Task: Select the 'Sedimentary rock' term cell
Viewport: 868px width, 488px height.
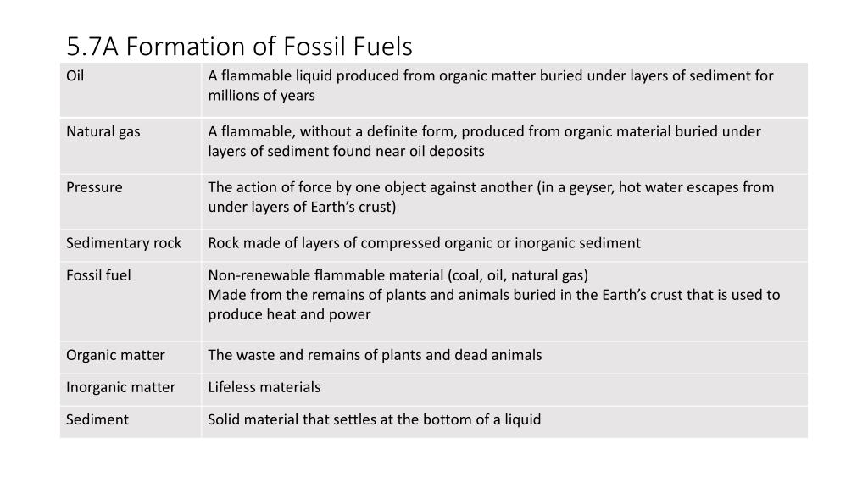Action: coord(131,245)
